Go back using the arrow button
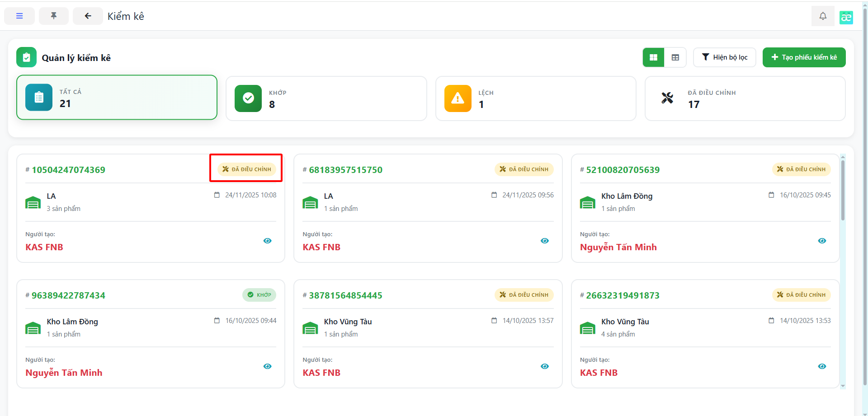Viewport: 868px width, 416px height. [88, 16]
